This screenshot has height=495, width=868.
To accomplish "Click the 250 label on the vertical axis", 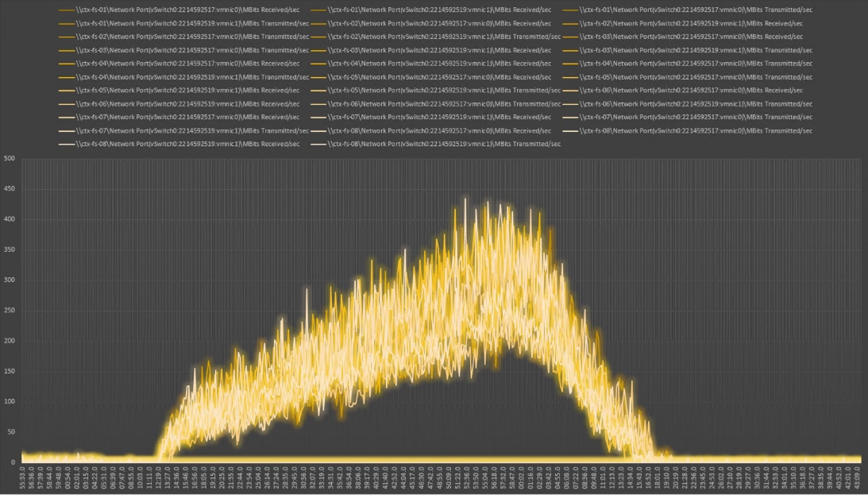I will click(x=10, y=311).
